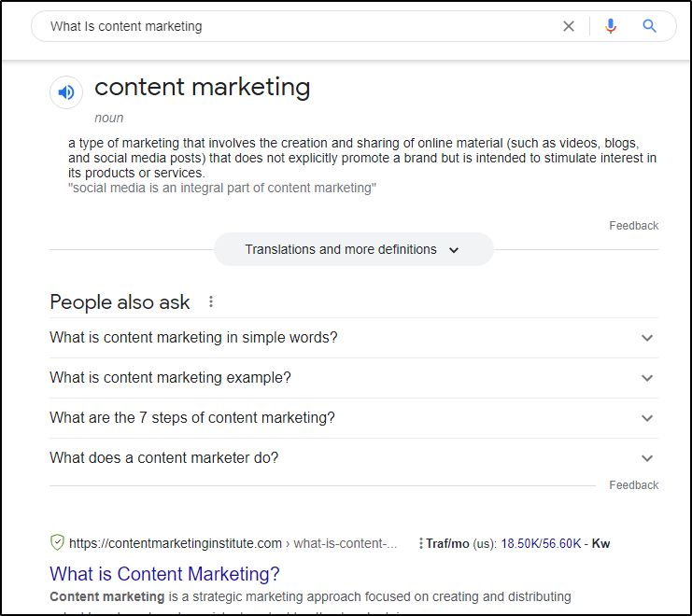This screenshot has height=616, width=692.
Task: Open three-dot menu next to Traf/mo
Action: click(421, 543)
